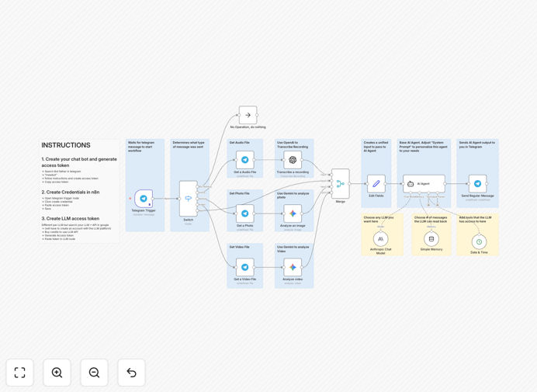Click the 'Get Photo File' note label

[239, 193]
